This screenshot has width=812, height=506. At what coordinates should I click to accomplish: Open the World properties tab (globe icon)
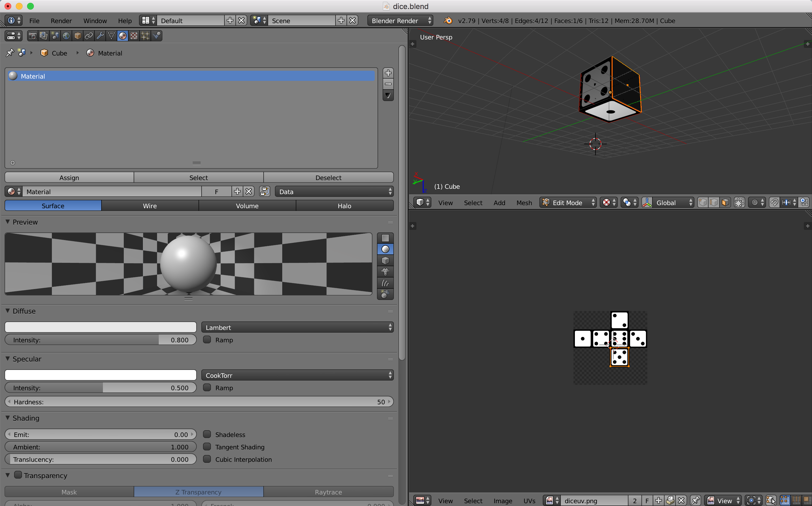pos(66,36)
